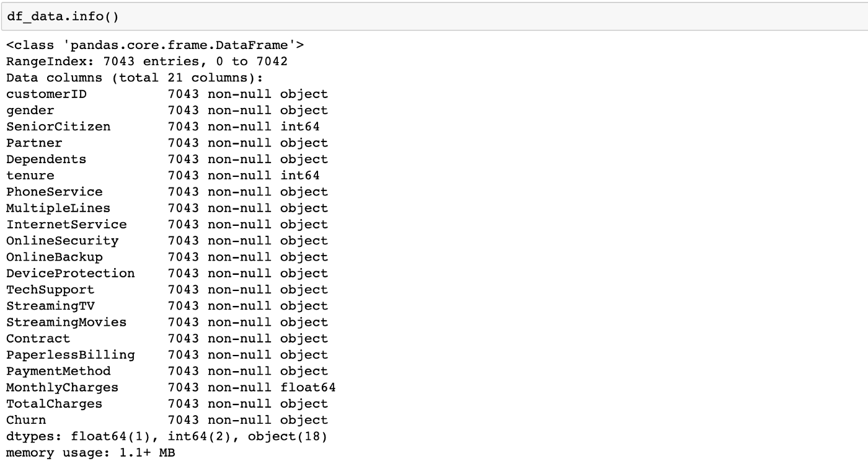Click the Churn column line
The height and width of the screenshot is (466, 868).
tap(167, 420)
